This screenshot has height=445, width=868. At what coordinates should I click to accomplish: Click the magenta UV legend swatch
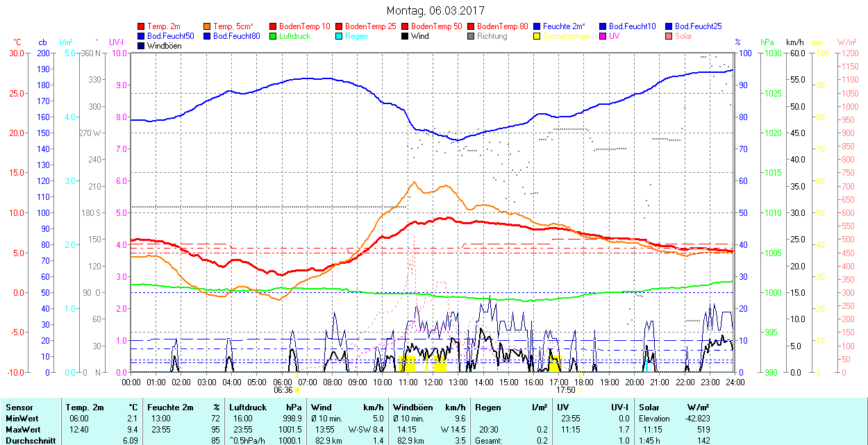(602, 36)
